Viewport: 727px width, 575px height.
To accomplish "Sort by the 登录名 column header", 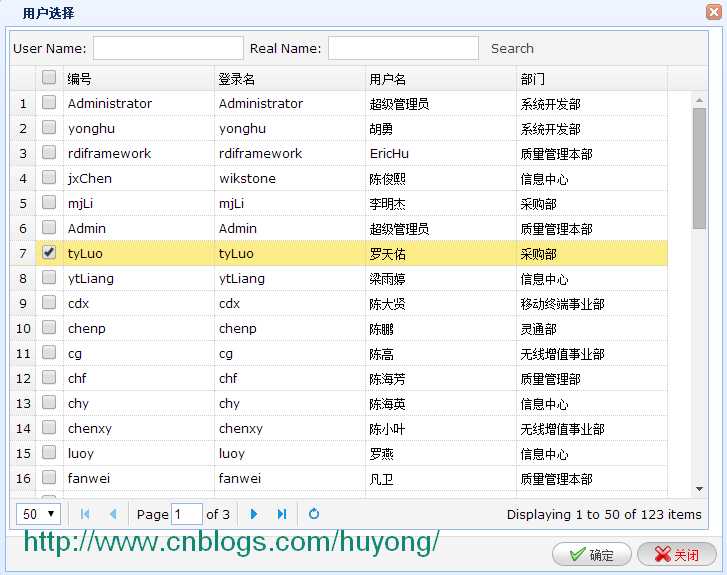I will pos(290,79).
